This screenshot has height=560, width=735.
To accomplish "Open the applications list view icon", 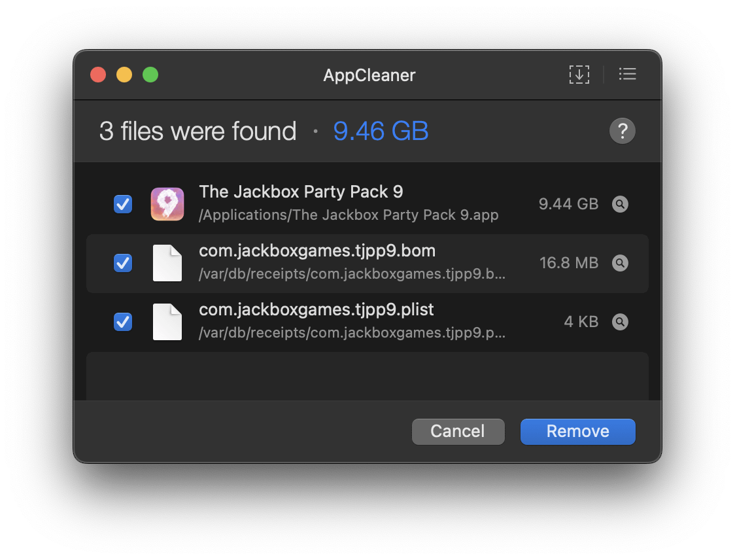I will coord(627,75).
